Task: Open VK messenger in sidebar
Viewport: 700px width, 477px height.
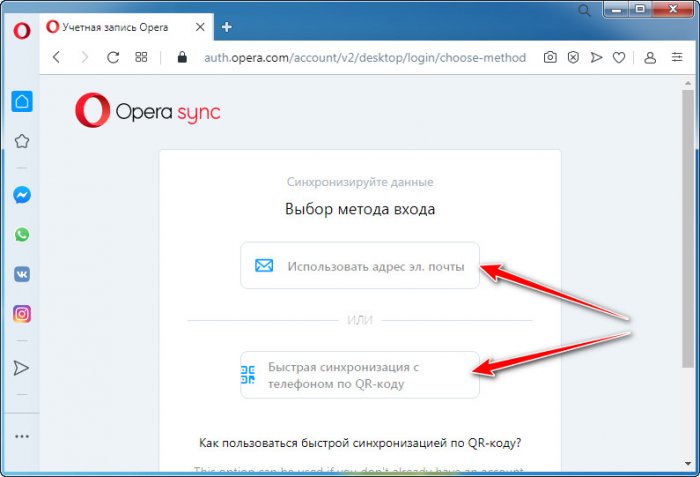Action: [x=22, y=274]
